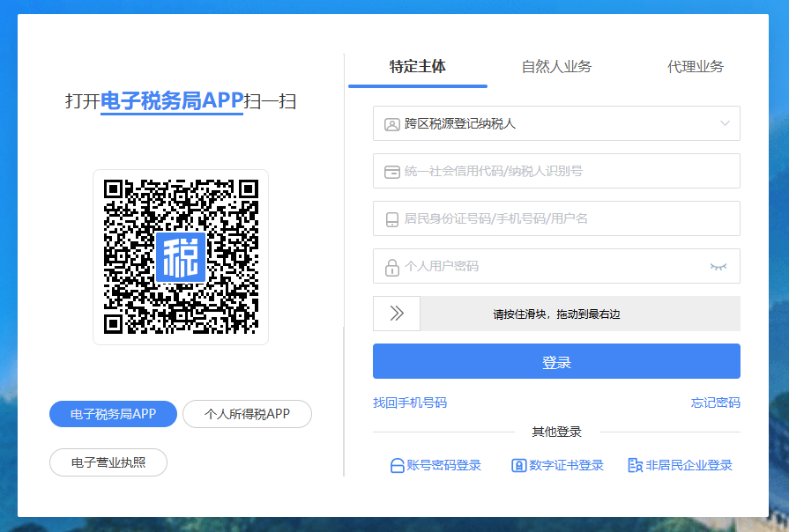The image size is (789, 532).
Task: Select the 电子营业执照 scan option
Action: 108,462
